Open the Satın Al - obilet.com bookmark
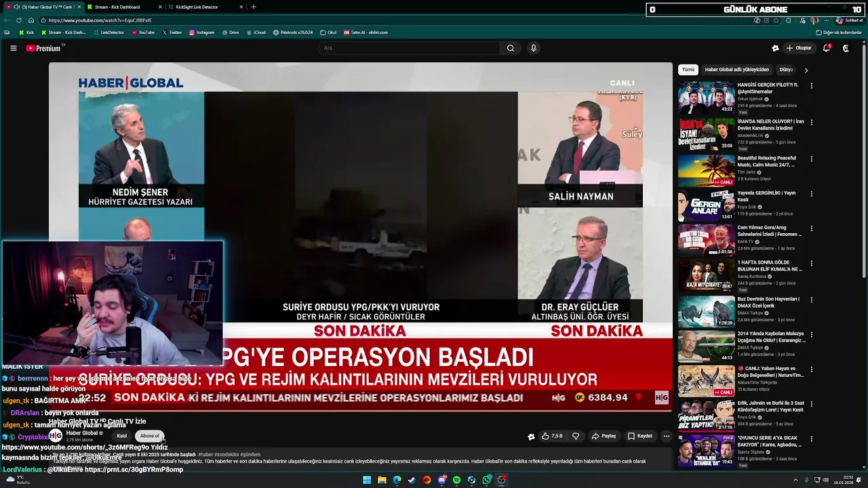Screen dimensions: 868x488 click(366, 33)
